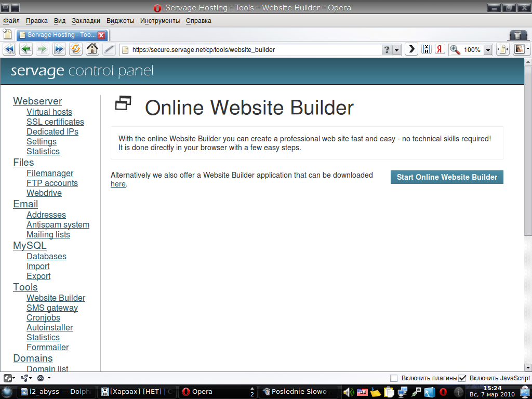Screen dimensions: 532x399
Task: Open the image mode dropdown arrow
Action: click(528, 49)
